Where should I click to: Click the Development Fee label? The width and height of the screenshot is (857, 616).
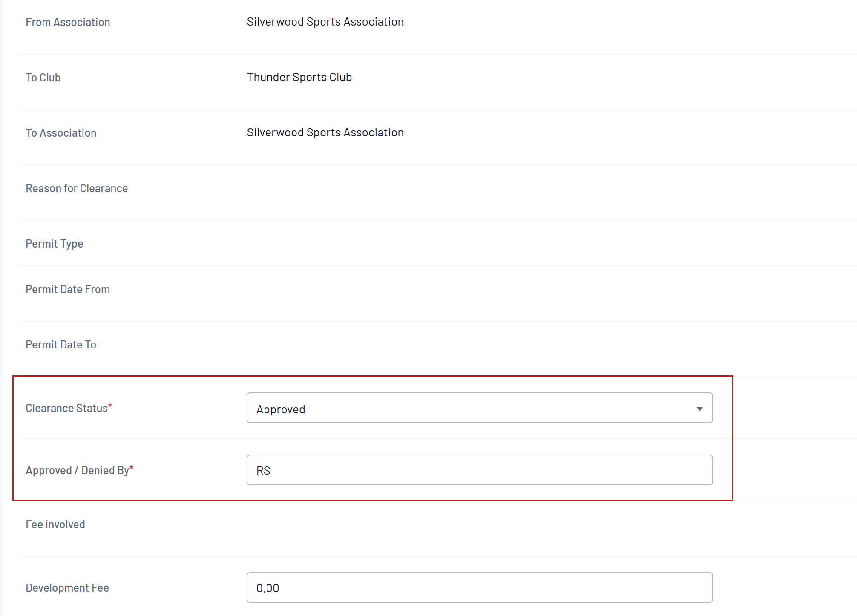67,588
